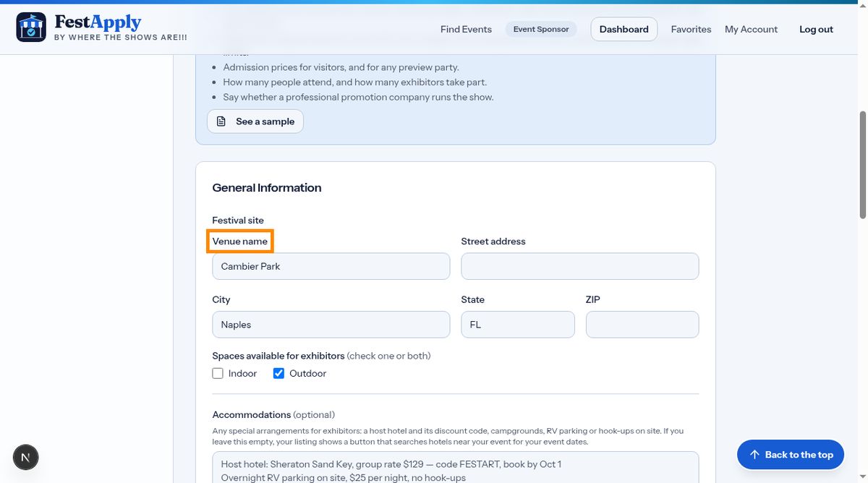Click the Event Sponsor badge
The height and width of the screenshot is (483, 868).
(541, 30)
